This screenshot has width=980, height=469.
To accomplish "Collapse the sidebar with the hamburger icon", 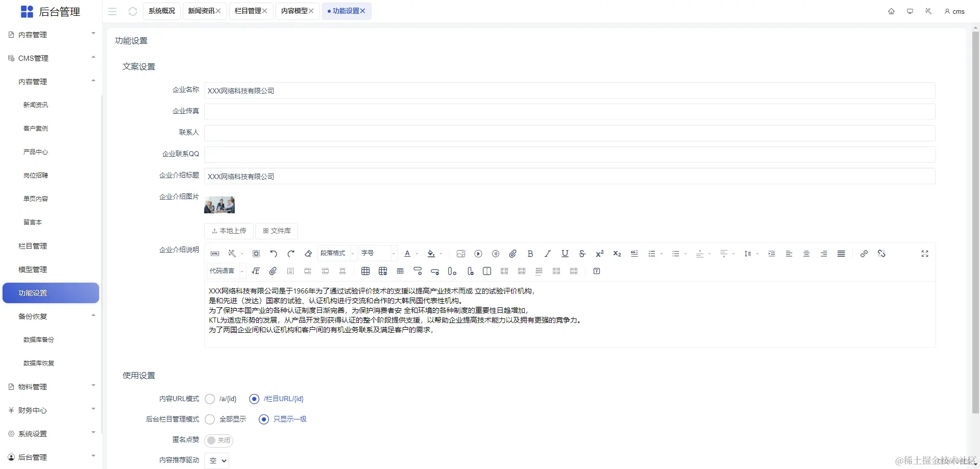I will [x=112, y=11].
